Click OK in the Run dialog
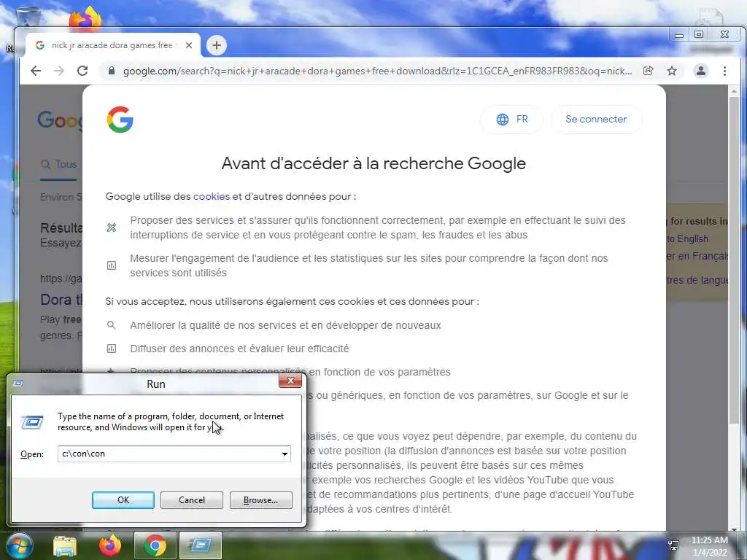747x560 pixels. (123, 500)
